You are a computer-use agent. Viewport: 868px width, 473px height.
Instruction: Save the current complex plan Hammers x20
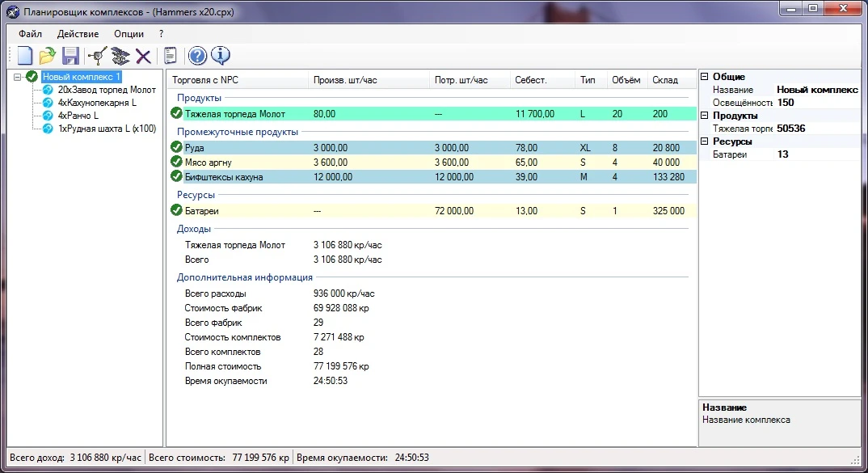pos(70,55)
